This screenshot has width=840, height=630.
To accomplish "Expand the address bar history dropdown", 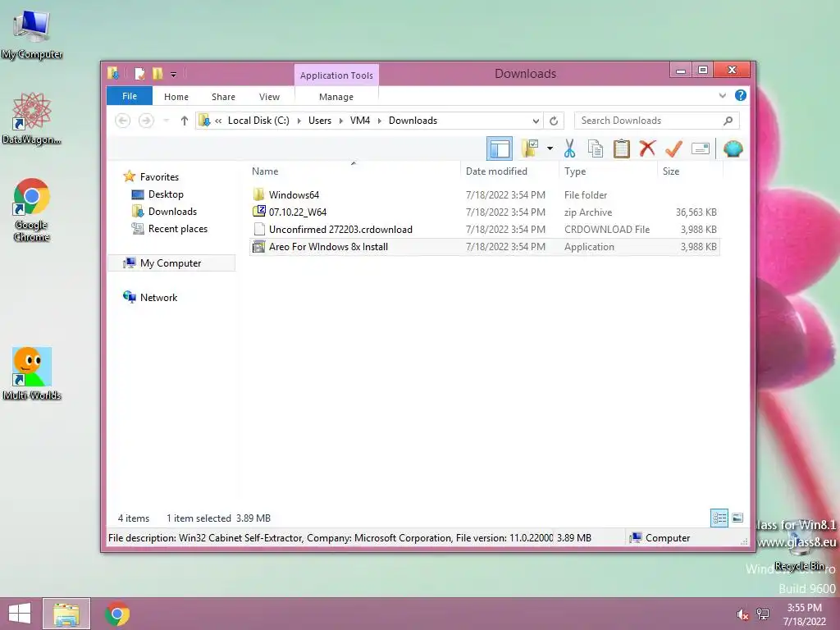I will (x=535, y=121).
